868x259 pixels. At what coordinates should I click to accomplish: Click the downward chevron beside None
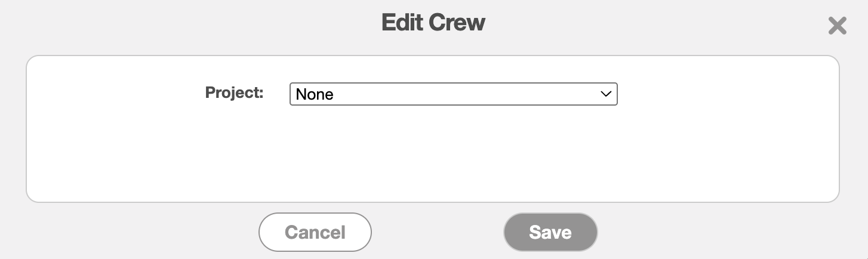(x=606, y=94)
